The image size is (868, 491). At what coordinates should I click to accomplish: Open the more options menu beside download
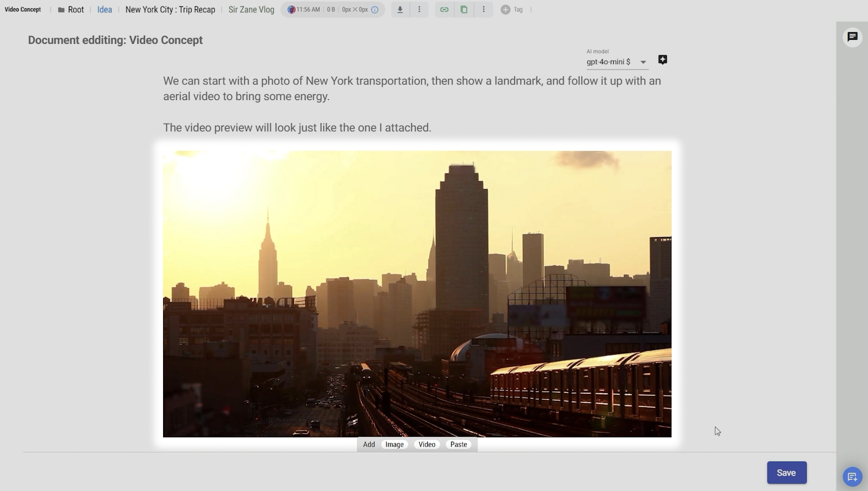419,10
